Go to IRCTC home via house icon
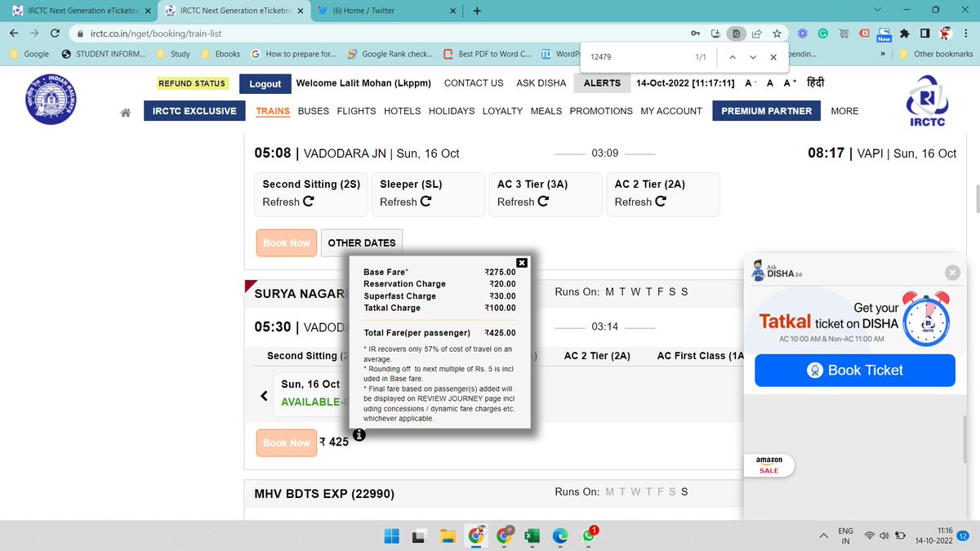Screen dimensions: 980x551 (x=126, y=113)
